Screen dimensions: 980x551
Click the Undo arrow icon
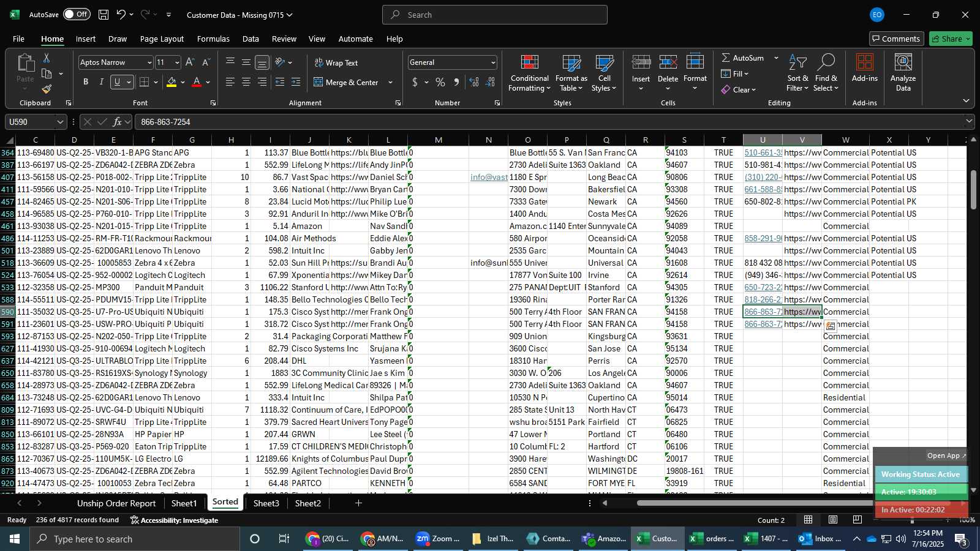(x=121, y=15)
